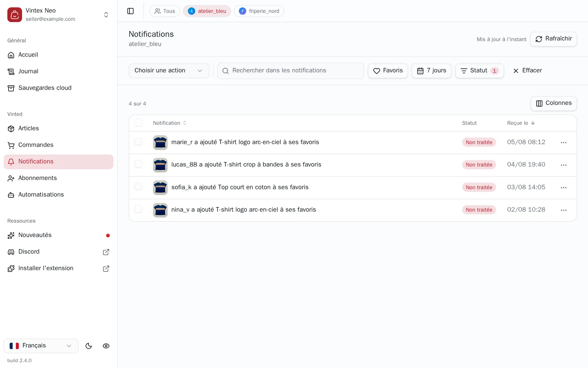
Task: Open Abonnements in the sidebar
Action: (x=58, y=178)
